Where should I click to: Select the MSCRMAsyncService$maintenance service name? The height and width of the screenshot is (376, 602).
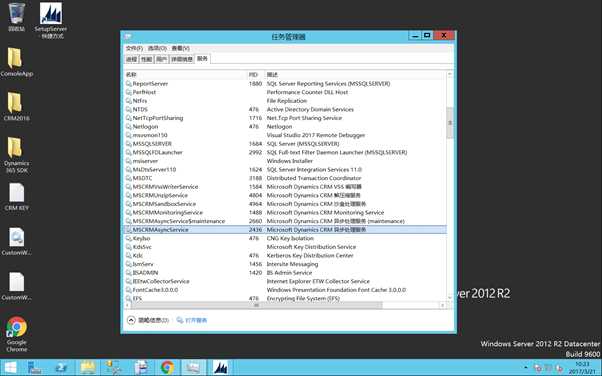click(179, 221)
